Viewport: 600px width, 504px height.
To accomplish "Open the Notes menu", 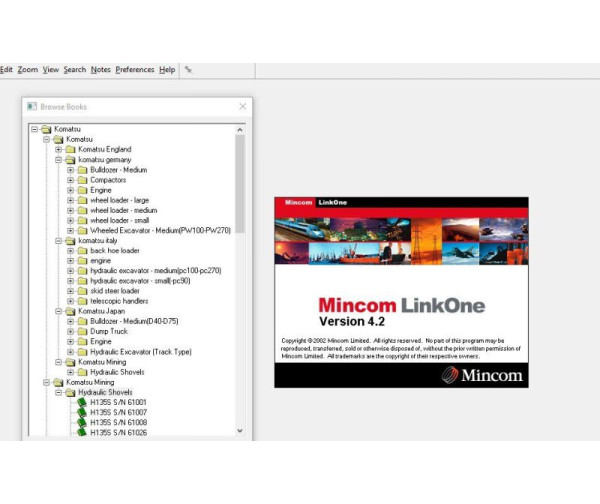I will 101,70.
